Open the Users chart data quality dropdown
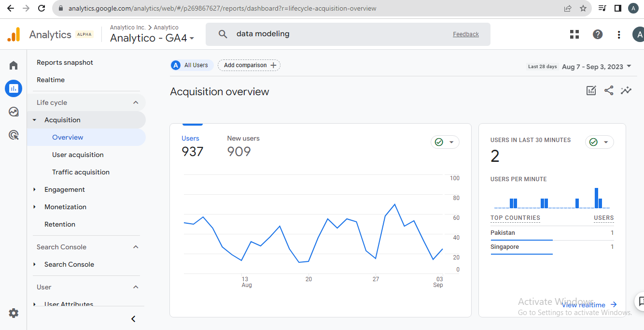 pyautogui.click(x=445, y=142)
